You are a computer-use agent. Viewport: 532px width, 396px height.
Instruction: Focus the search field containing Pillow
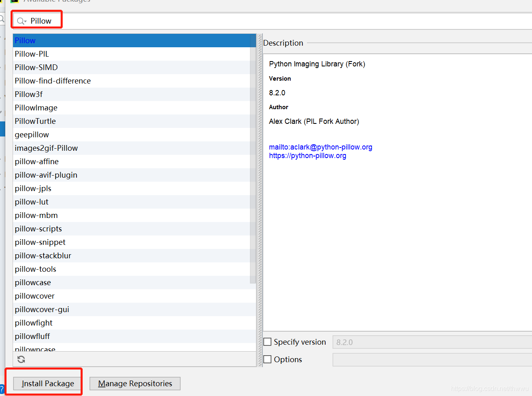[273, 21]
